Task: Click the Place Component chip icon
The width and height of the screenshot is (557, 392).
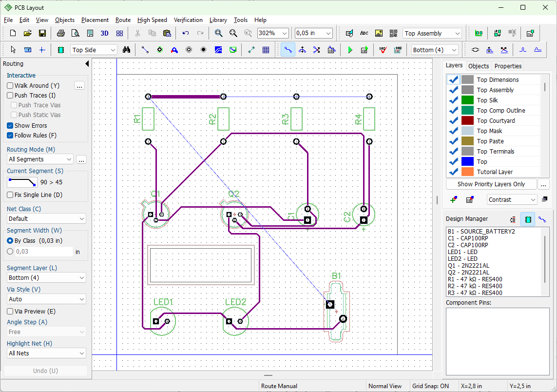Action: pos(61,50)
